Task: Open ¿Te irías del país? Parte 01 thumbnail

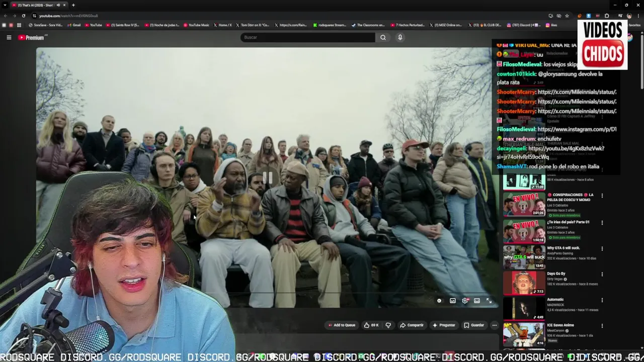Action: pos(524,231)
